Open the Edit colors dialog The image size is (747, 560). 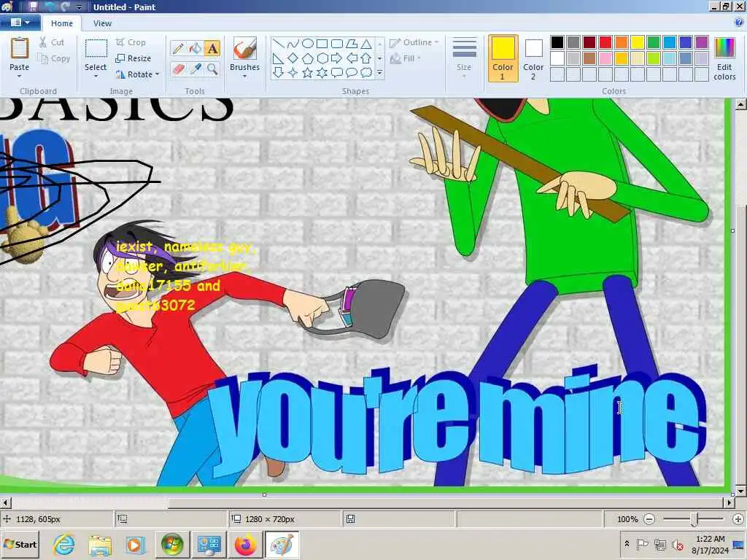(x=724, y=58)
